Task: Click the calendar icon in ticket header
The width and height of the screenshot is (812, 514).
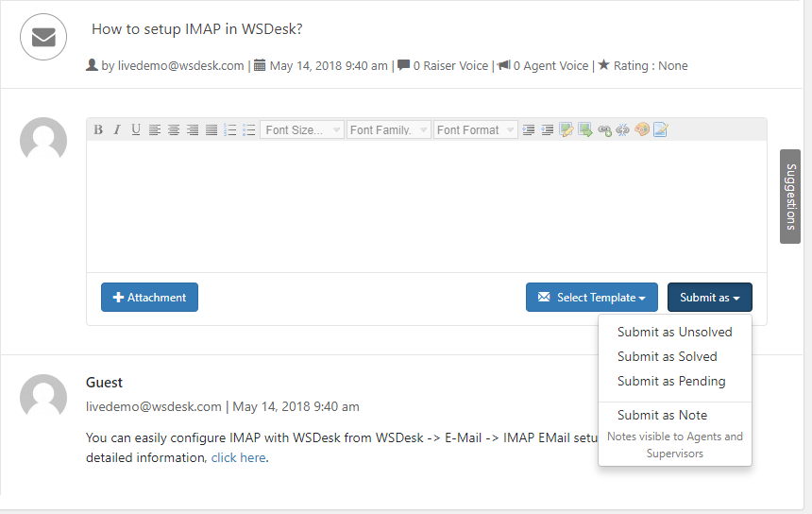Action: [260, 65]
